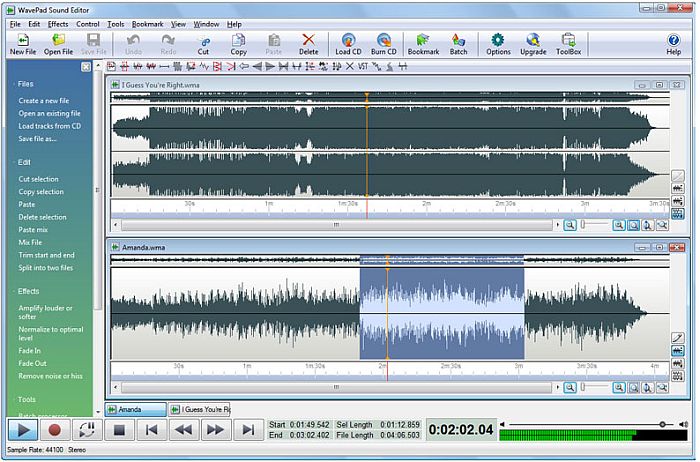Click the Load CD toolbar icon
700x462 pixels.
click(x=348, y=43)
